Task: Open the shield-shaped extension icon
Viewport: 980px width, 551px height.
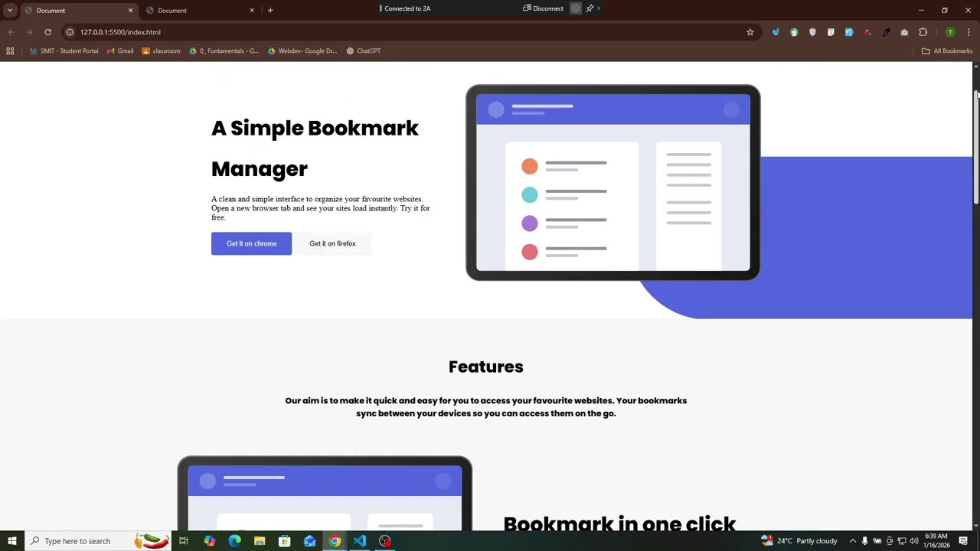Action: click(812, 32)
